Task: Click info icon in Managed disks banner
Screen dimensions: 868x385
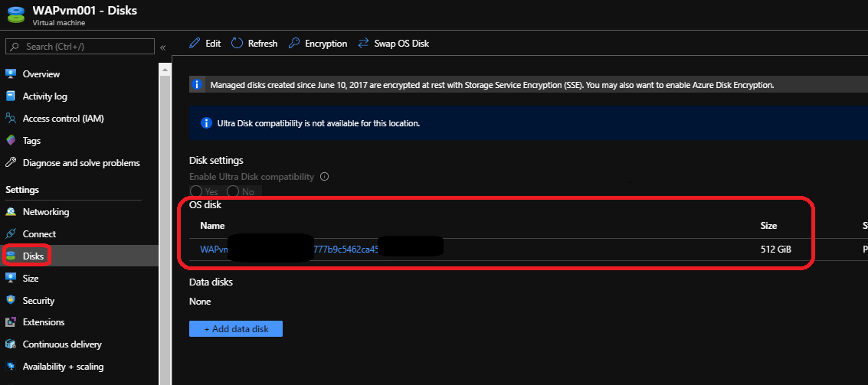Action: (197, 85)
